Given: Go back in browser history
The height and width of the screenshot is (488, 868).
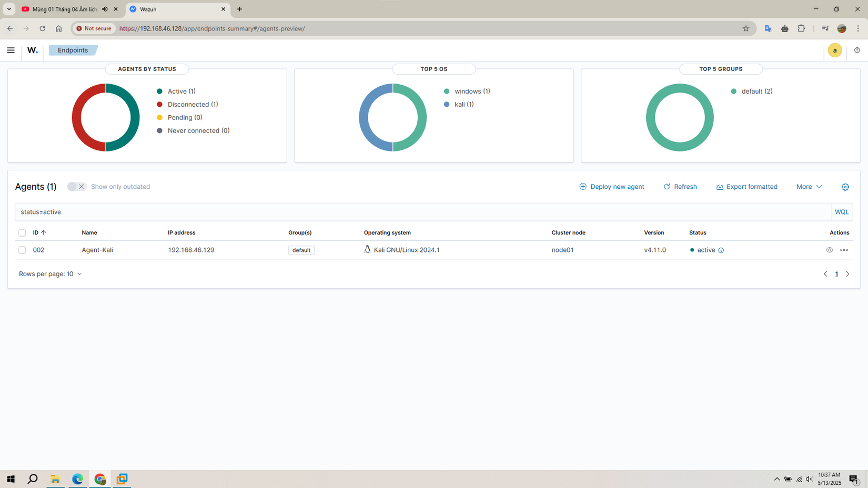Looking at the screenshot, I should click(10, 28).
